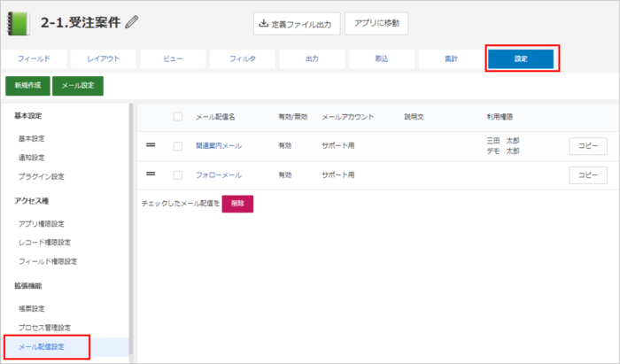
Task: Open フィールド権限設定 in sidebar
Action: (x=48, y=261)
